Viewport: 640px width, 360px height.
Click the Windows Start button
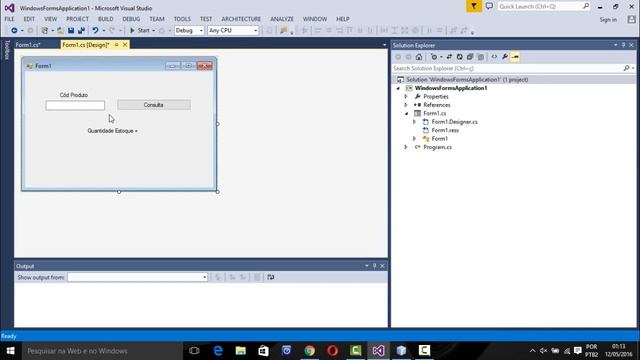coord(11,351)
